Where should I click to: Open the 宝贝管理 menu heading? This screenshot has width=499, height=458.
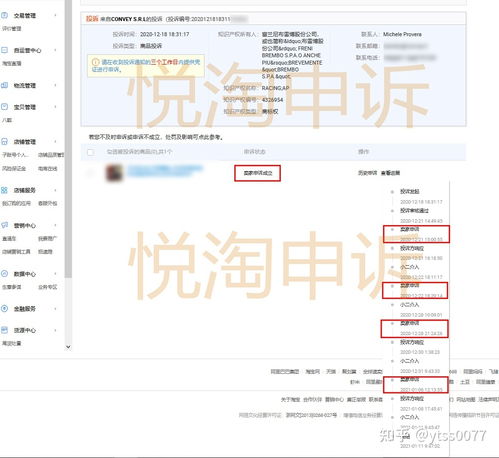click(x=25, y=107)
